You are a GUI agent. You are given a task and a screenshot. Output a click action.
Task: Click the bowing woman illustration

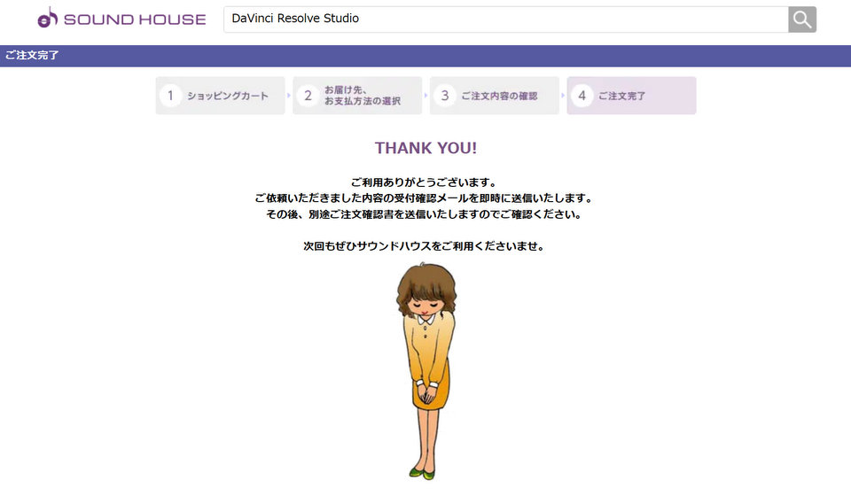pos(426,372)
